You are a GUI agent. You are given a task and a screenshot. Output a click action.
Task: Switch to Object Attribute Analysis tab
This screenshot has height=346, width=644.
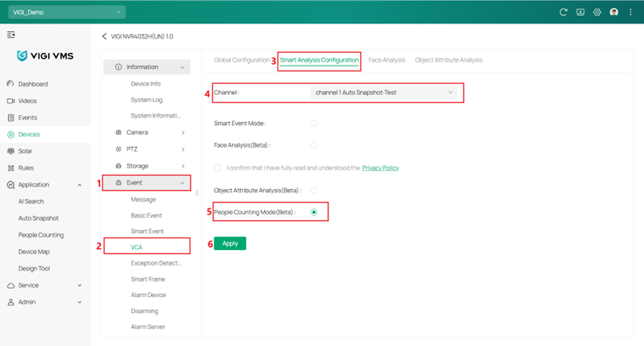click(448, 60)
